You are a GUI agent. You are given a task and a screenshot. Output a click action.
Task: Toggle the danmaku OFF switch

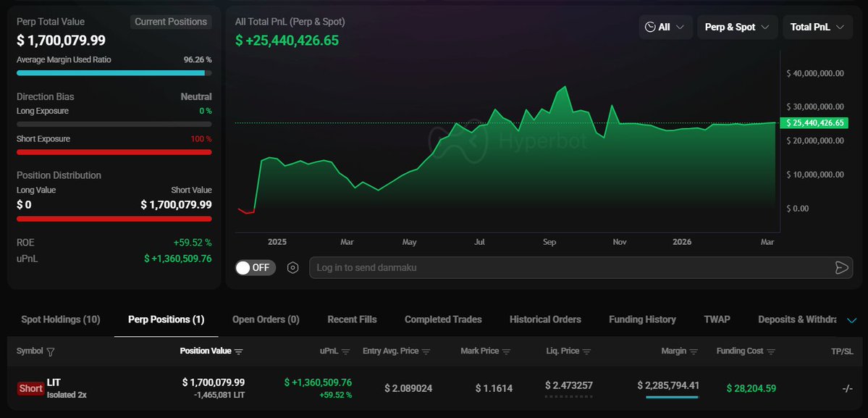pyautogui.click(x=253, y=268)
